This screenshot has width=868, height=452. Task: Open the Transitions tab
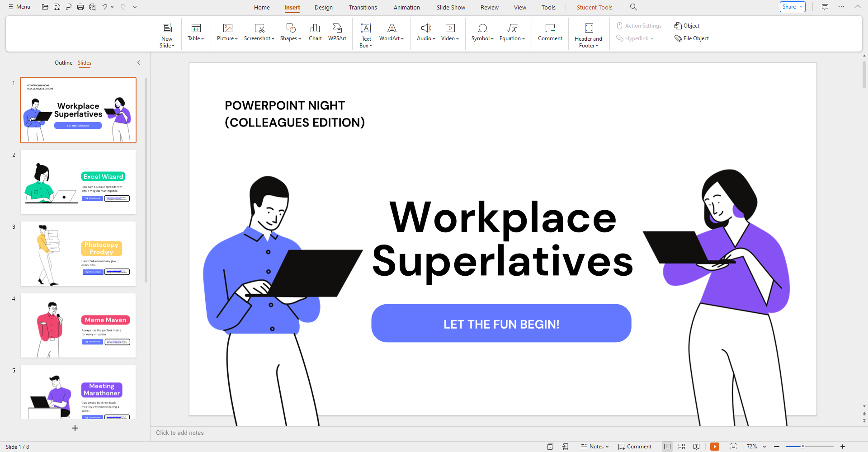click(363, 7)
